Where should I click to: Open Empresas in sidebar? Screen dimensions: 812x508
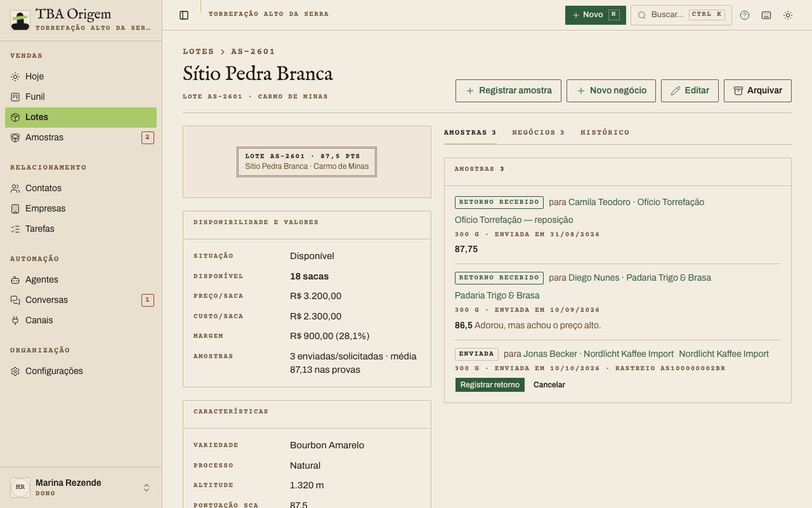(x=81, y=208)
